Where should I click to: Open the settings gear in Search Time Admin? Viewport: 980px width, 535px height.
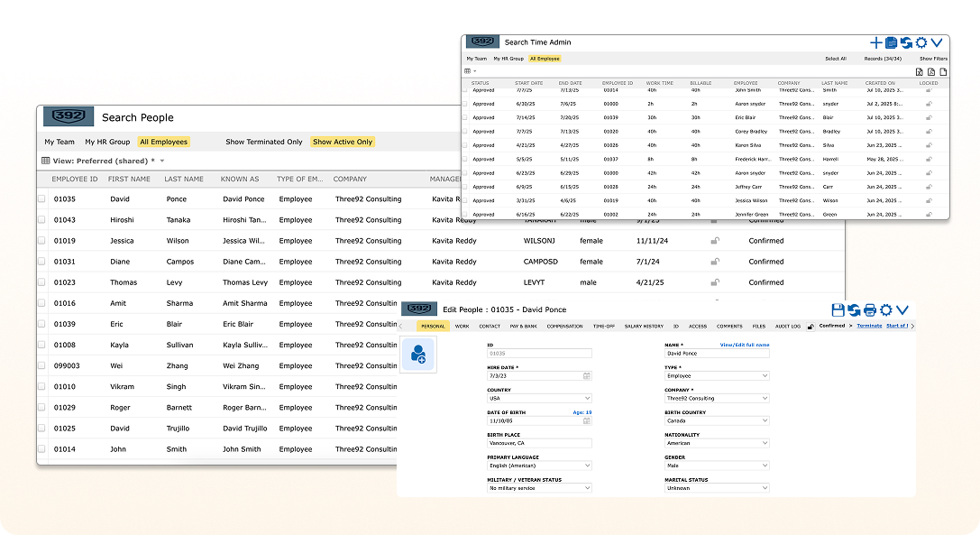click(x=921, y=42)
